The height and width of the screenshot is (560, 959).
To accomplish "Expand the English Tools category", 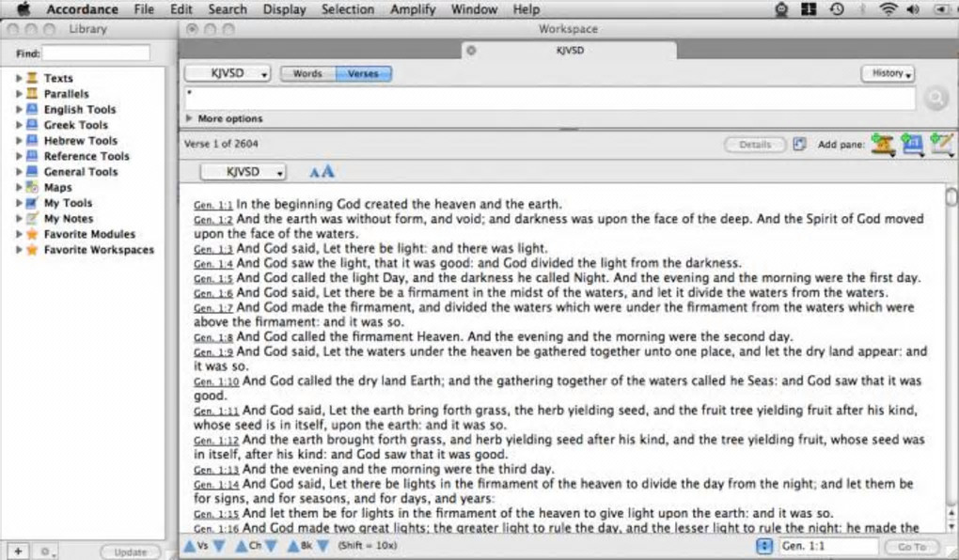I will [x=19, y=109].
